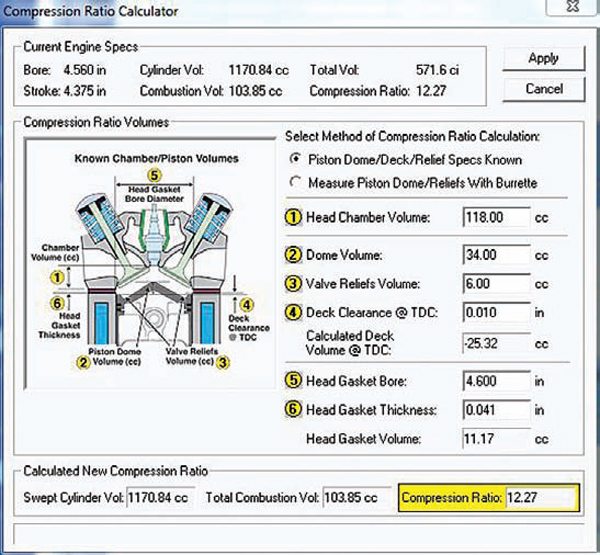
Task: Click the Cylinder Vol value 1170.84 cc
Action: (x=259, y=70)
